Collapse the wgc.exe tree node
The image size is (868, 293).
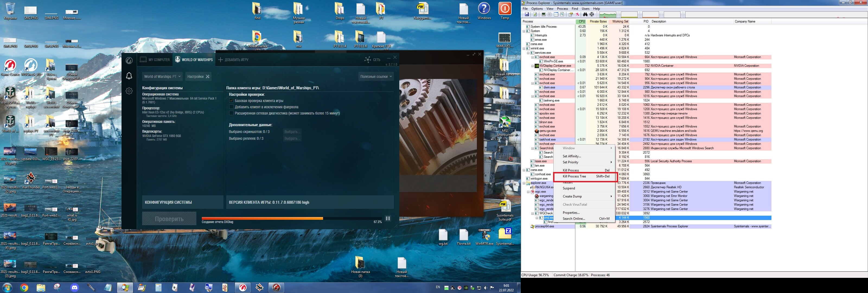528,192
